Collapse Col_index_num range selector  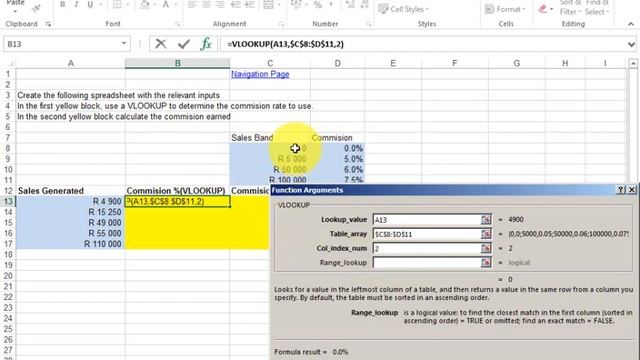(486, 248)
